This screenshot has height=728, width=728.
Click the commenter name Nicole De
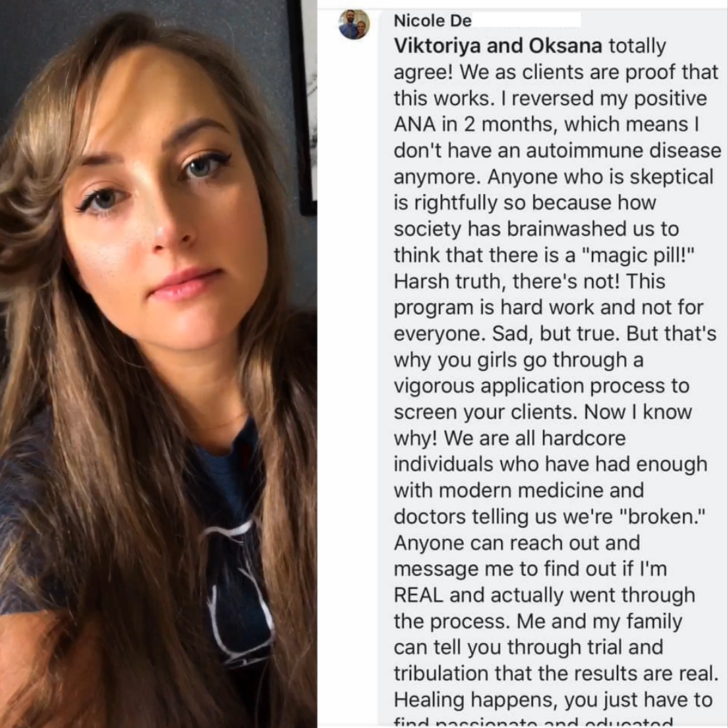tap(432, 20)
